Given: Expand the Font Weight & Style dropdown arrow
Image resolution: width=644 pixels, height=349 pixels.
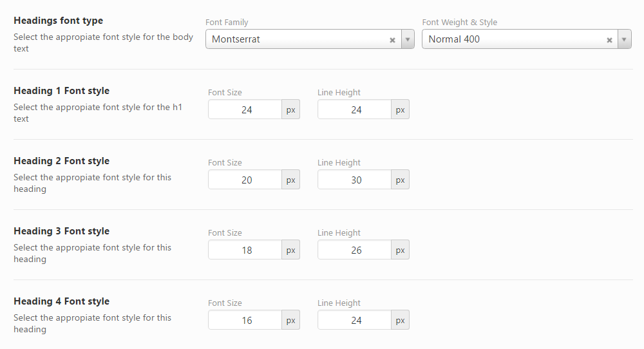Looking at the screenshot, I should pos(625,39).
